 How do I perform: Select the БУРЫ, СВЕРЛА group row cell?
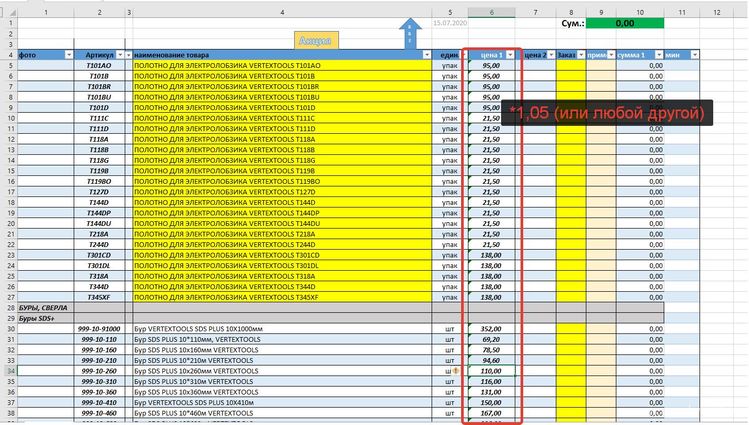(46, 308)
